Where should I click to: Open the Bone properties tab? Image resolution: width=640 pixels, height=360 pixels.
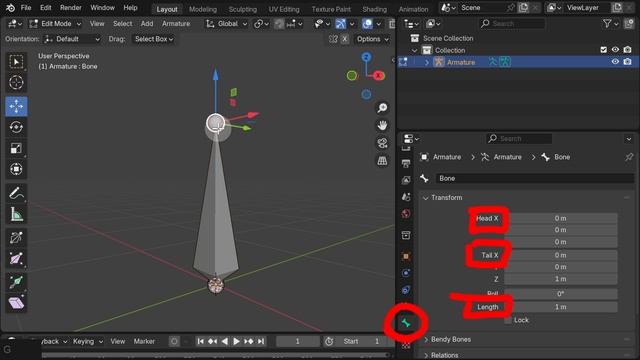click(x=406, y=323)
